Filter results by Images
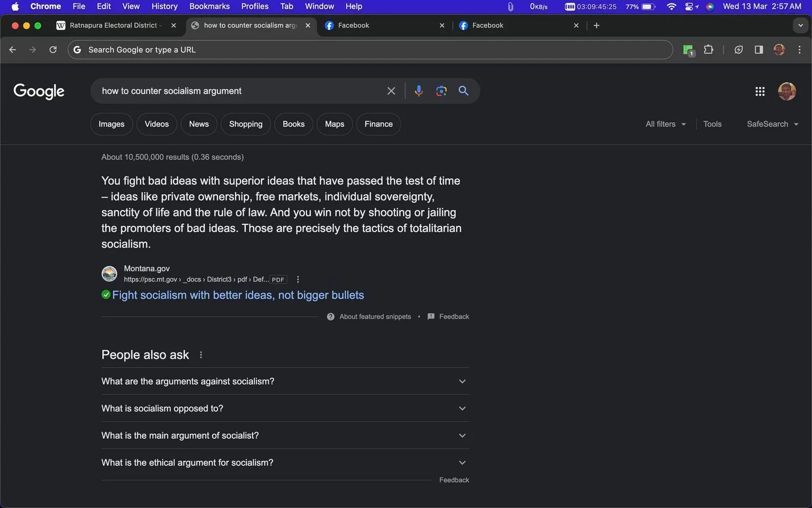 (x=112, y=124)
